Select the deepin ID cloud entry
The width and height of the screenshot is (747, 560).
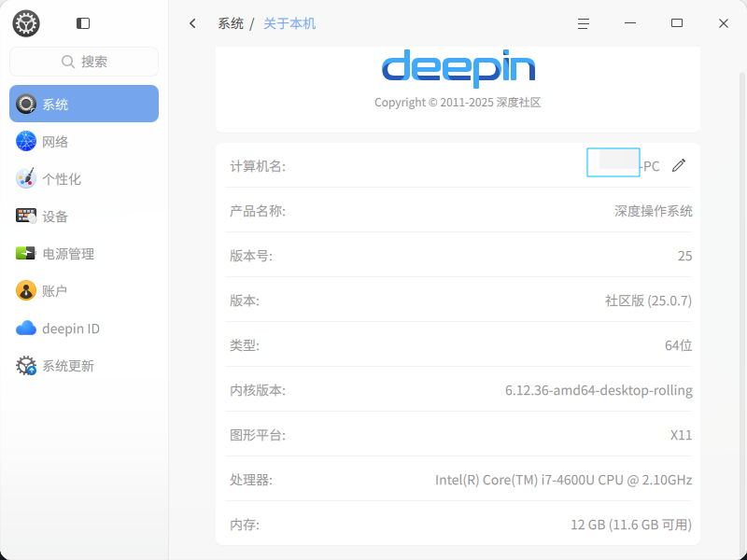pyautogui.click(x=84, y=329)
